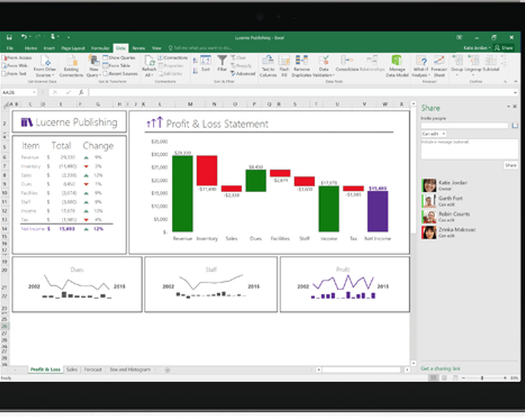
Task: Open Recent Sources
Action: 120,74
